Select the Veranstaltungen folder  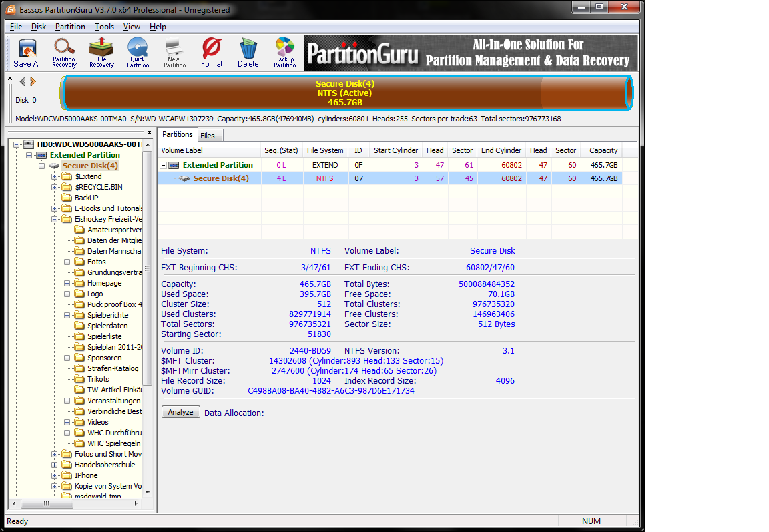click(113, 401)
